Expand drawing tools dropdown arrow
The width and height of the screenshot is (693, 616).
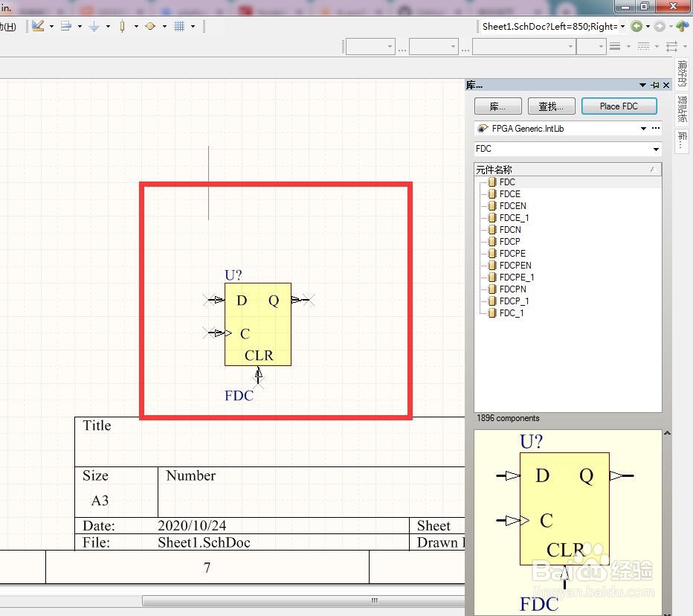[52, 27]
